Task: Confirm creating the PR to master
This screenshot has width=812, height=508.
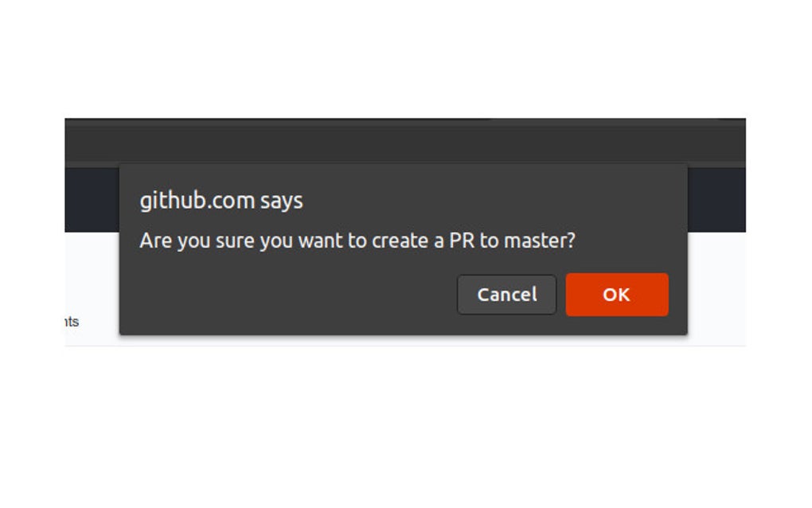Action: click(x=617, y=294)
